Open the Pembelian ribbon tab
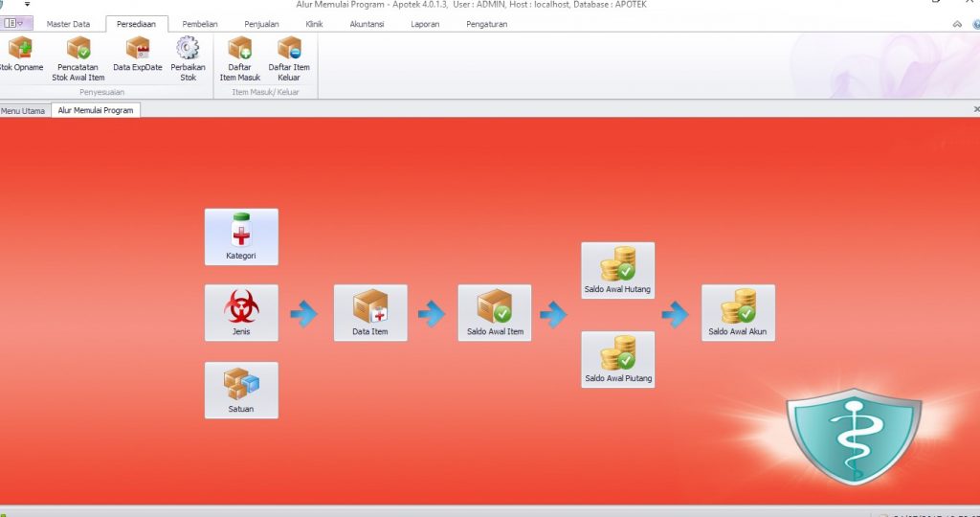This screenshot has width=980, height=517. [200, 24]
